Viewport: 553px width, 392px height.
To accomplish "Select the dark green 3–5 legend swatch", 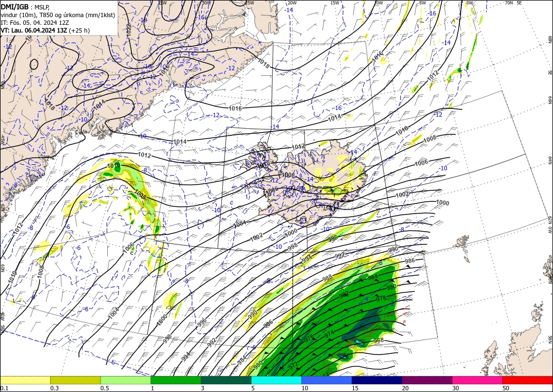I will tap(226, 380).
